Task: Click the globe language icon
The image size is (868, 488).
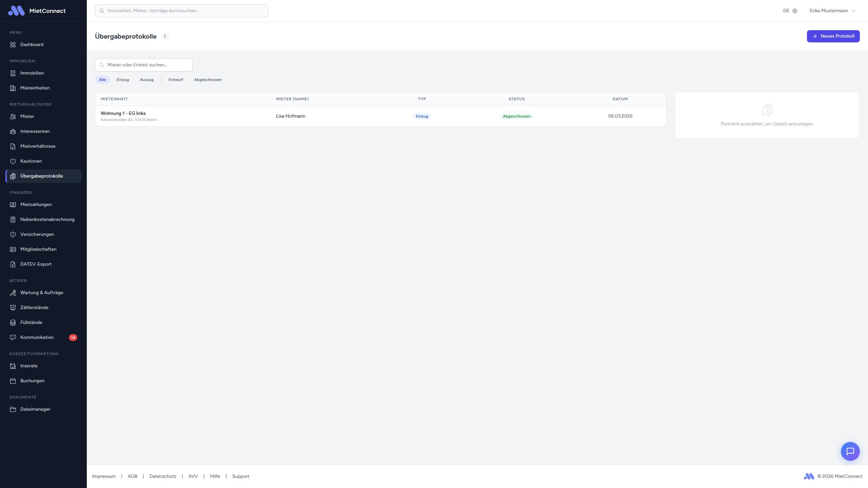Action: (795, 11)
